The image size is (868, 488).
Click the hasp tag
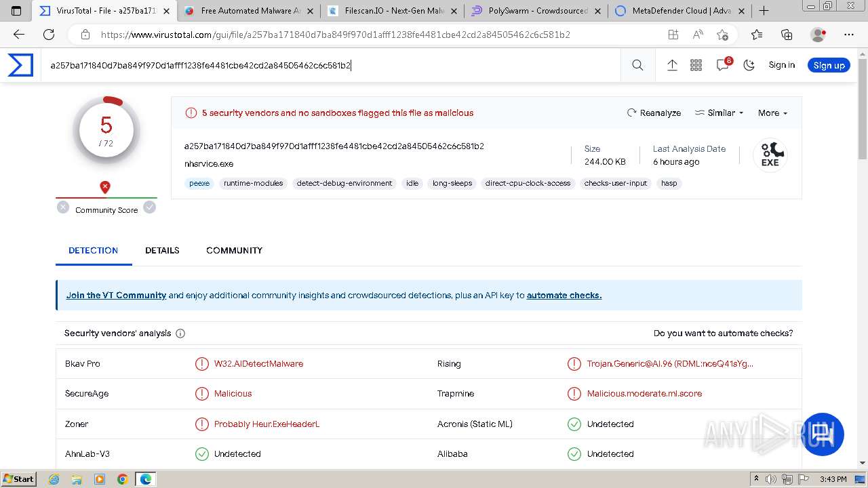tap(669, 183)
